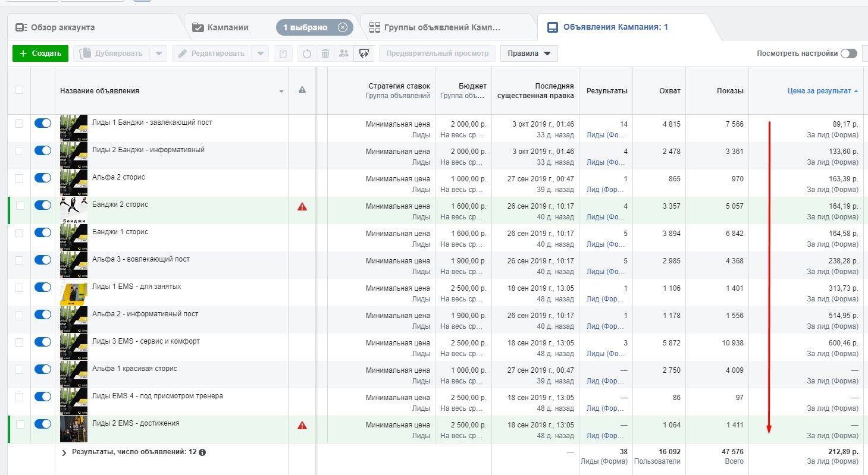Toggle off Лиды 1 EMS - для занятых
Image resolution: width=868 pixels, height=475 pixels.
click(43, 288)
